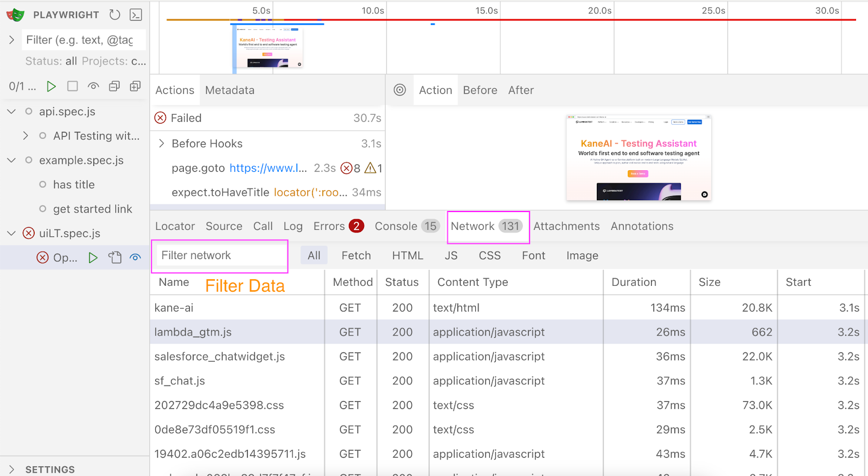Image resolution: width=868 pixels, height=476 pixels.
Task: Click the failed status icon beside uiLT.spec.js
Action: (x=29, y=233)
